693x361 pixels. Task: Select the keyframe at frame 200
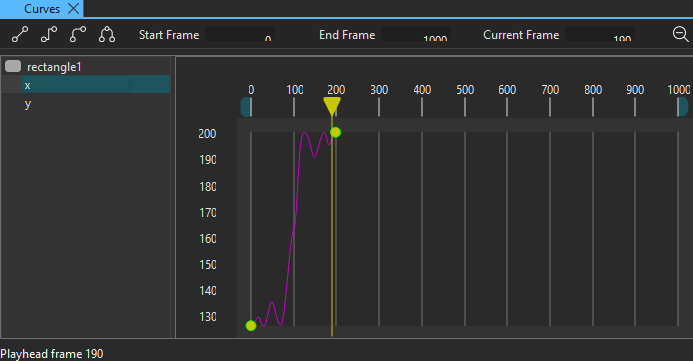[x=335, y=132]
